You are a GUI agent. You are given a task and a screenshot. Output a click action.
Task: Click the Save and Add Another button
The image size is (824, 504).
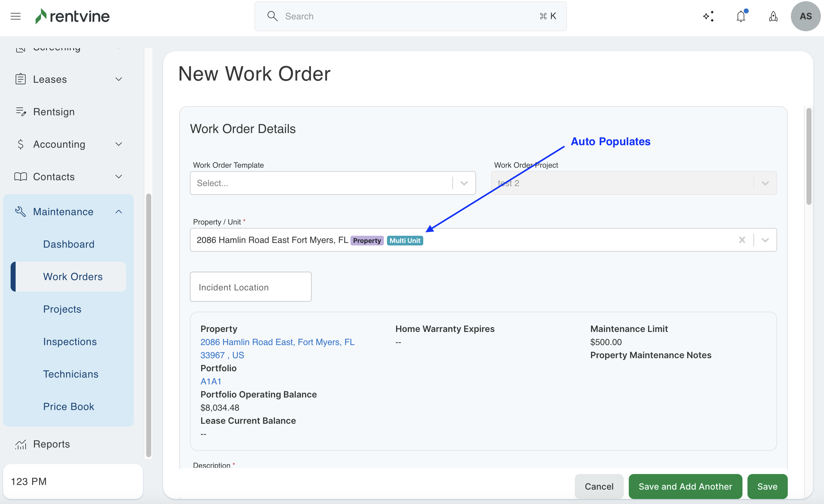(685, 486)
